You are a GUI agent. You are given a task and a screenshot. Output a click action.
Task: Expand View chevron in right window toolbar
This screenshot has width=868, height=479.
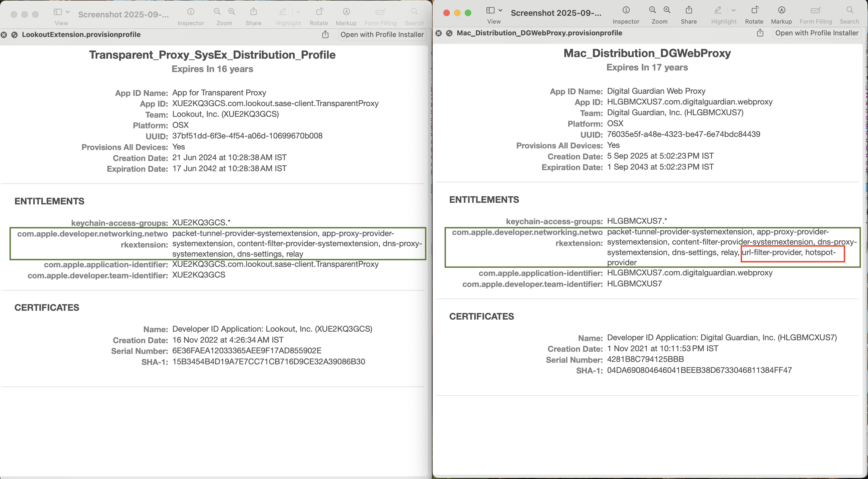[500, 10]
